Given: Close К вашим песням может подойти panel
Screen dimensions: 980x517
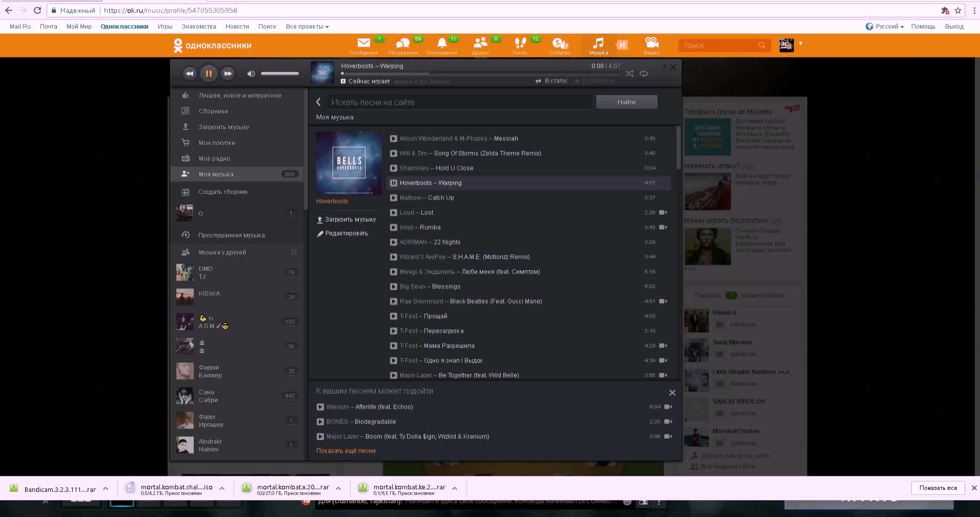Looking at the screenshot, I should point(672,393).
